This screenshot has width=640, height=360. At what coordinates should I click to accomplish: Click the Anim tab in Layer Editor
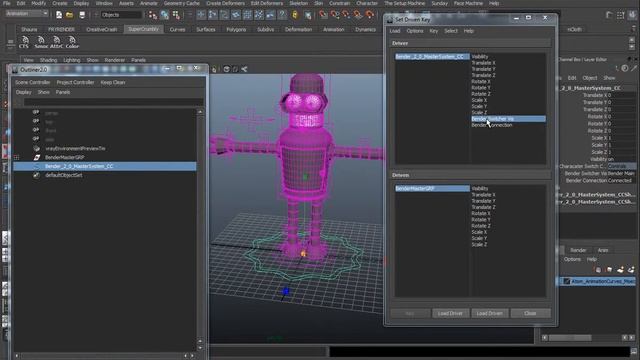603,250
